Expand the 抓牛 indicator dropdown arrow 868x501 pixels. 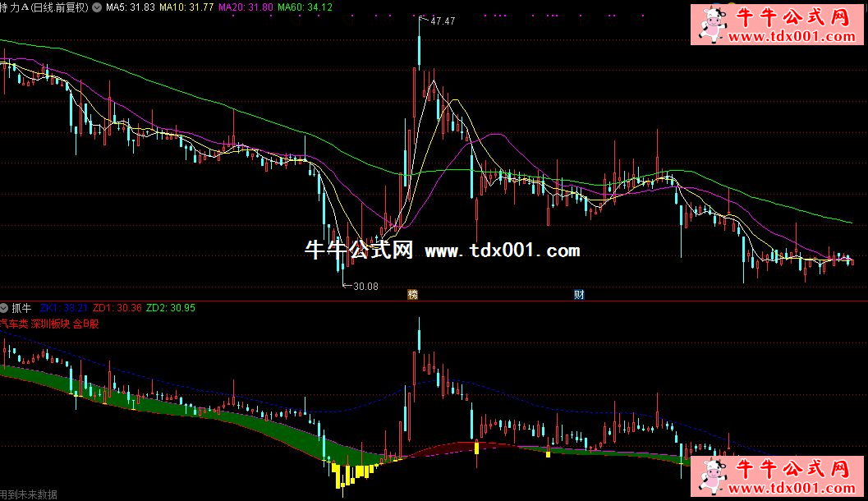5,308
